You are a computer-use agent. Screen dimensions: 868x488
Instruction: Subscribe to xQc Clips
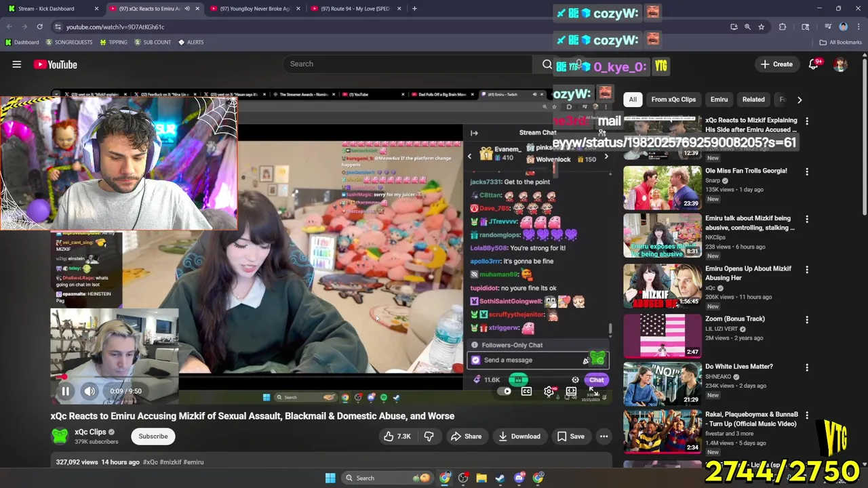[153, 436]
